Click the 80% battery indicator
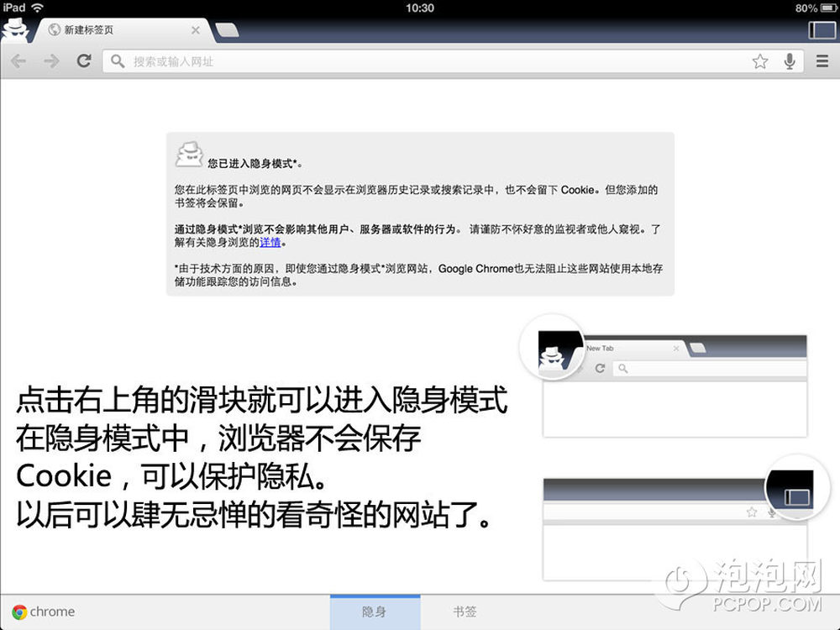Image resolution: width=840 pixels, height=630 pixels. (816, 8)
